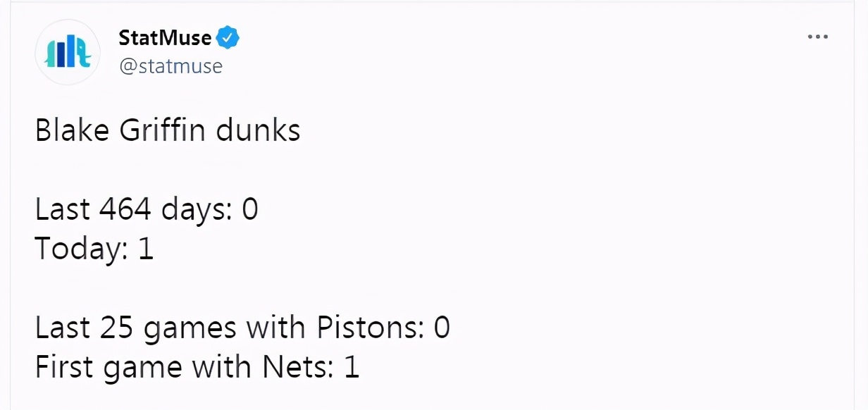Image resolution: width=868 pixels, height=410 pixels.
Task: Click the zero after "Pistons:"
Action: (x=442, y=328)
